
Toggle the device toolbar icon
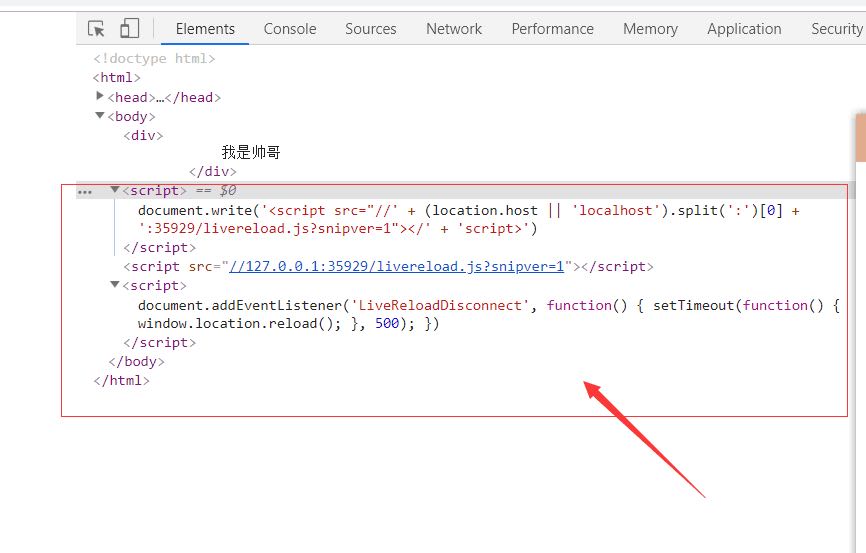[129, 28]
